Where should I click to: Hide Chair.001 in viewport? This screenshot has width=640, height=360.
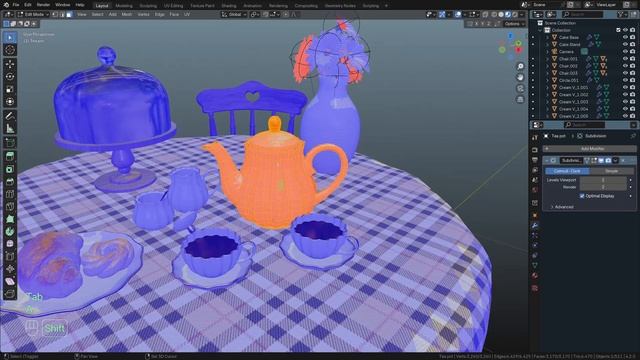point(625,59)
